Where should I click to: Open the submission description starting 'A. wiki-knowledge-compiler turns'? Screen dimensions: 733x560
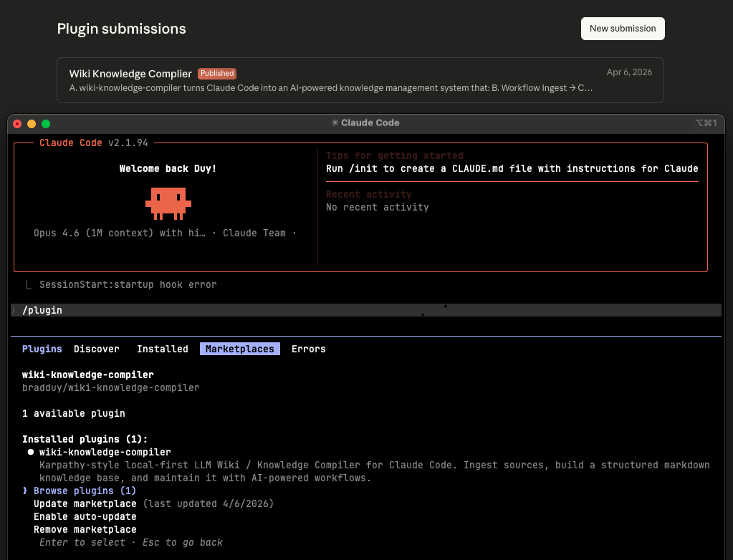[330, 88]
